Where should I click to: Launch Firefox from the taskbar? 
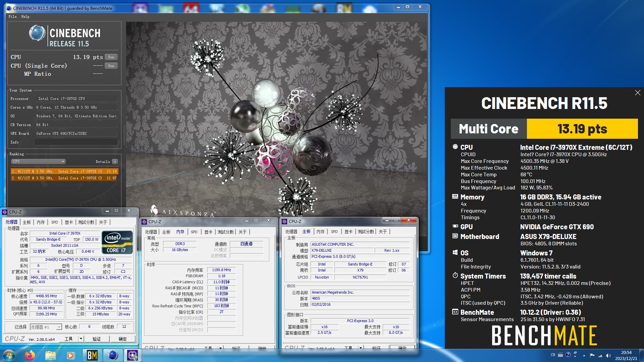30,355
